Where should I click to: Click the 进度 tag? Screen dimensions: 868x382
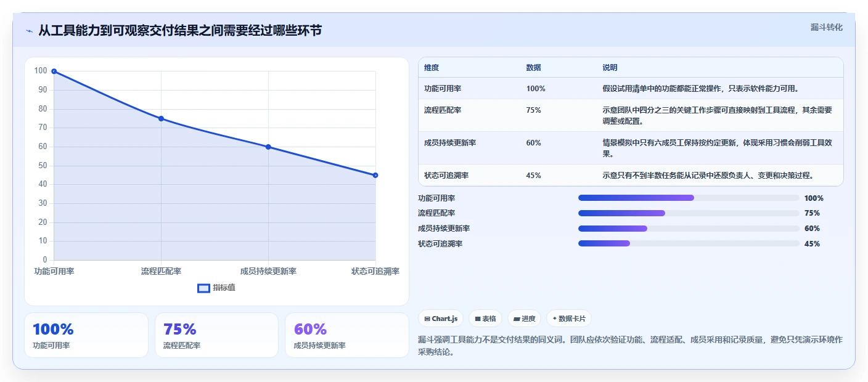pos(525,319)
